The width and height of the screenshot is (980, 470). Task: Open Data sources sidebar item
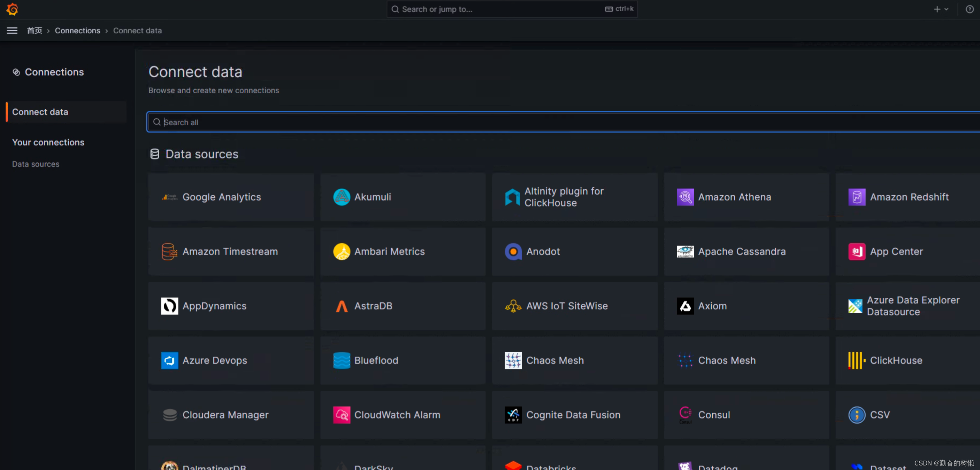pos(36,164)
